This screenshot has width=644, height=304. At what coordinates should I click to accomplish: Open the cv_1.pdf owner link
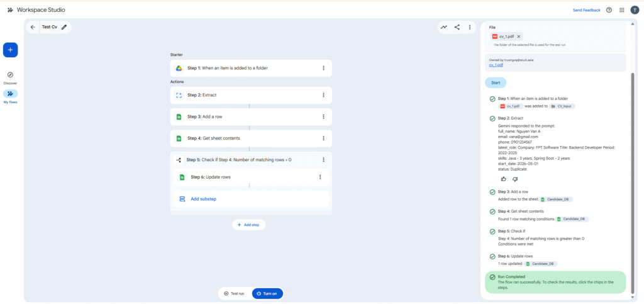pyautogui.click(x=496, y=65)
